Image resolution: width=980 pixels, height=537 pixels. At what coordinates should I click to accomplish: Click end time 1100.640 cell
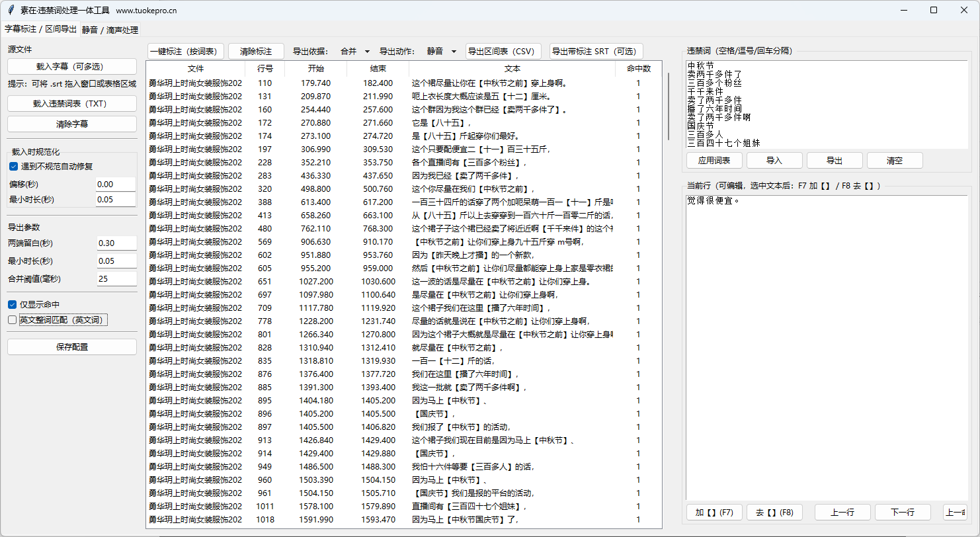378,295
